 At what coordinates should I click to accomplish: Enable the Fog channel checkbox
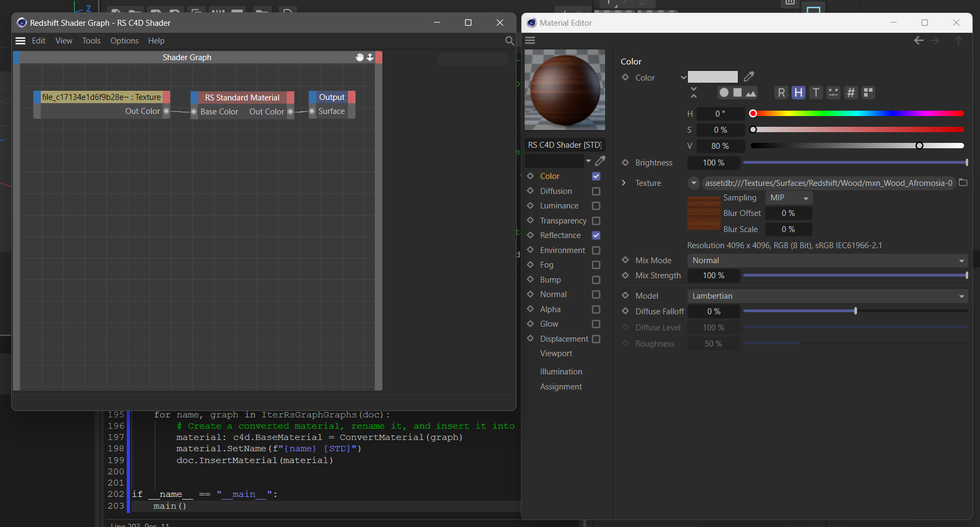596,265
